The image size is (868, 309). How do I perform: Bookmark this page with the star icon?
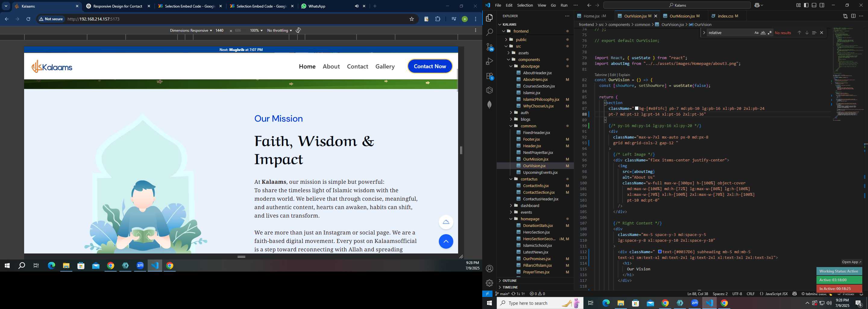411,19
